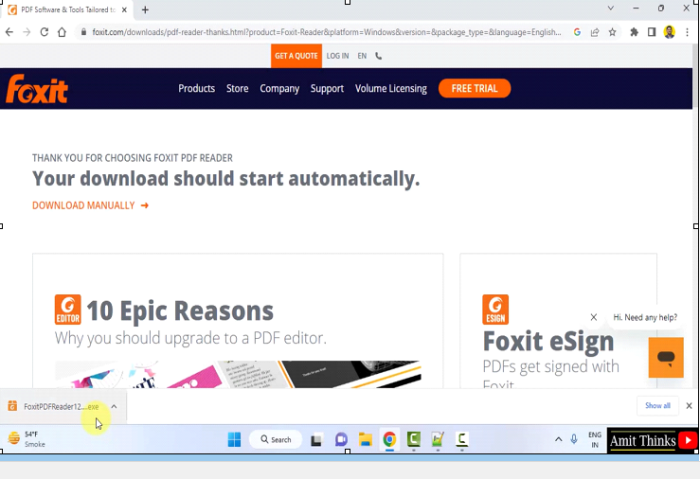700x479 pixels.
Task: Expand the download item options chevron
Action: point(114,406)
